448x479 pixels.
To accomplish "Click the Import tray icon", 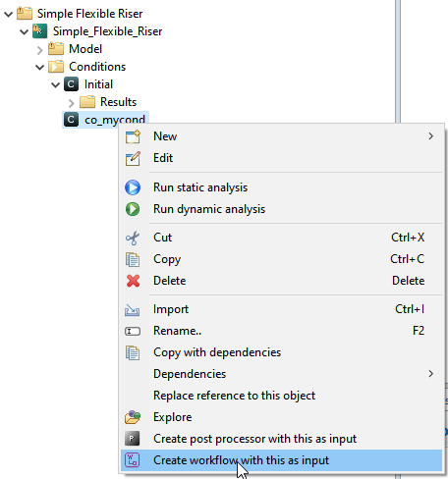I will (x=133, y=310).
